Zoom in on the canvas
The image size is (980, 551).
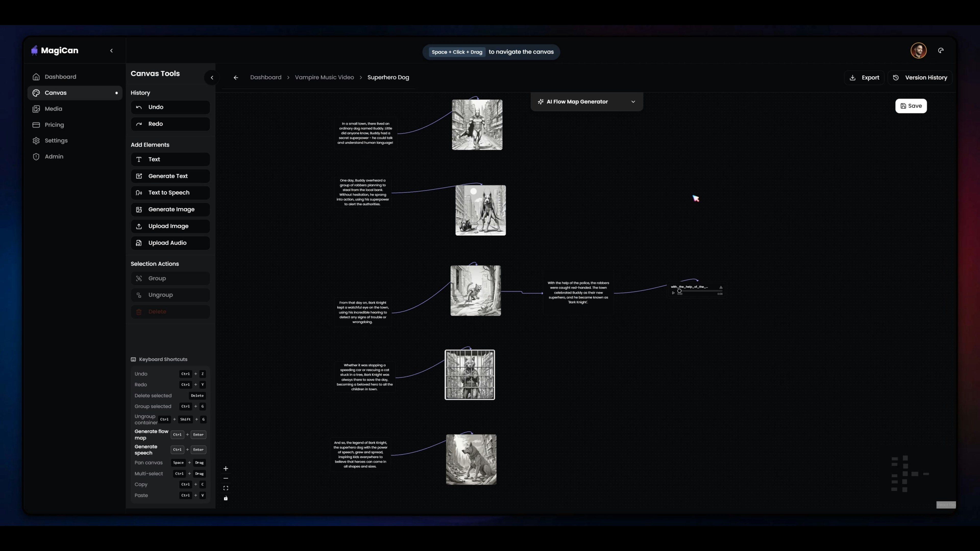point(226,469)
